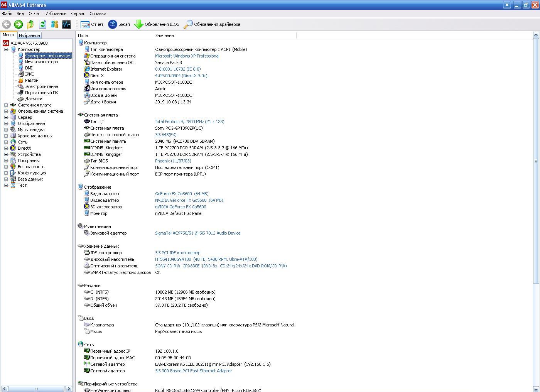Expand the Мультимедиа tree node
Viewport: 540px width, 392px height.
[x=6, y=130]
